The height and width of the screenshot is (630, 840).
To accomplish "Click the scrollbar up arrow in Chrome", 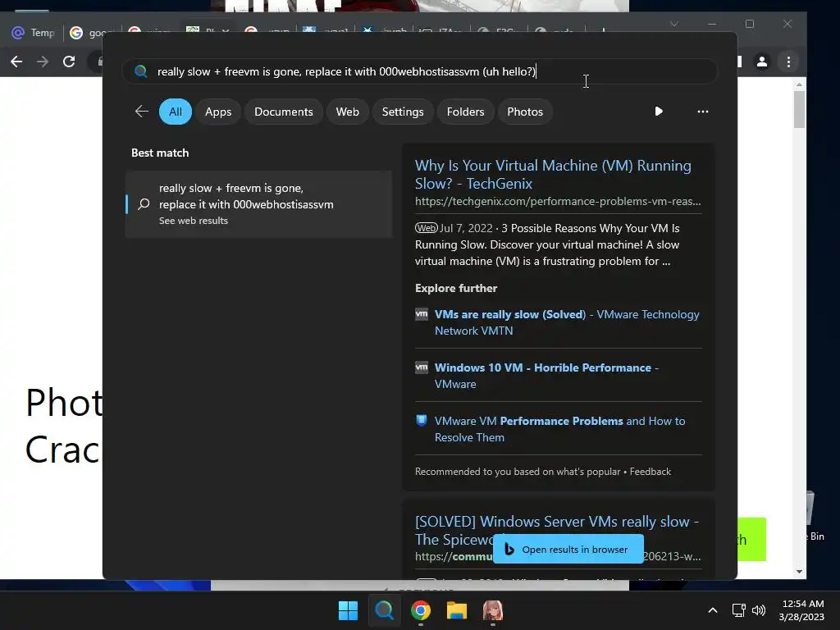I will [x=799, y=84].
